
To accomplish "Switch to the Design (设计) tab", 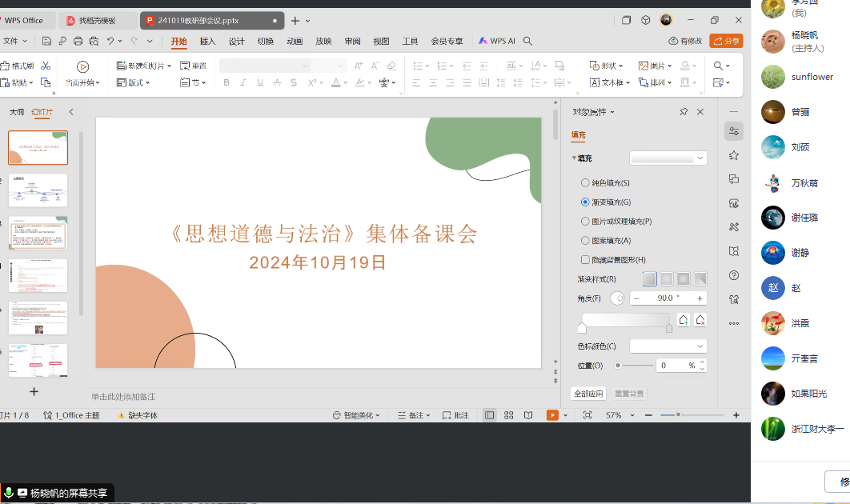I will [236, 42].
